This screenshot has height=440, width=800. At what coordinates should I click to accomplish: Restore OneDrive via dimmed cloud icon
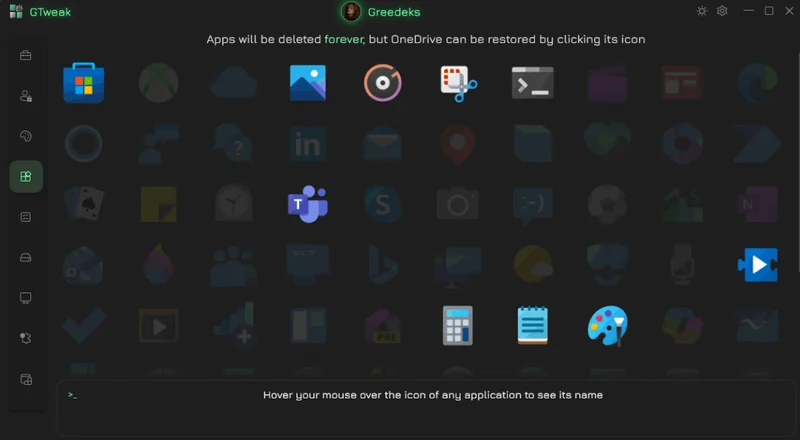[x=233, y=83]
